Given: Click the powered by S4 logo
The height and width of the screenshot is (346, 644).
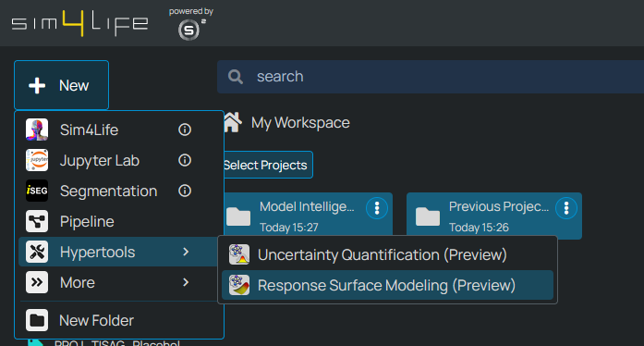Looking at the screenshot, I should click(190, 24).
